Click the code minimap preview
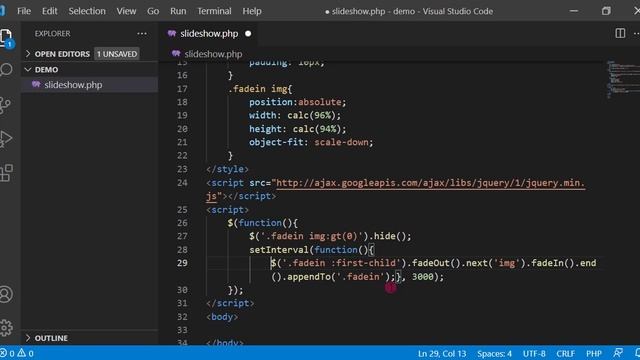 pos(622,80)
